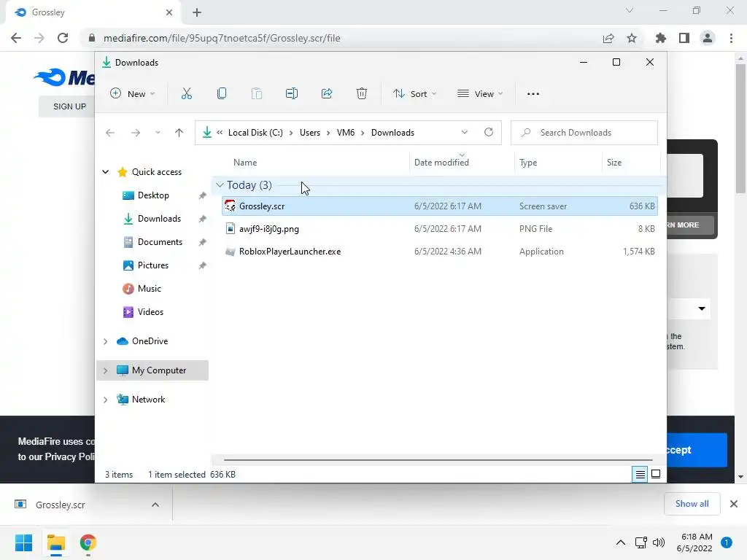Go forward in File Explorer navigation

click(x=136, y=133)
